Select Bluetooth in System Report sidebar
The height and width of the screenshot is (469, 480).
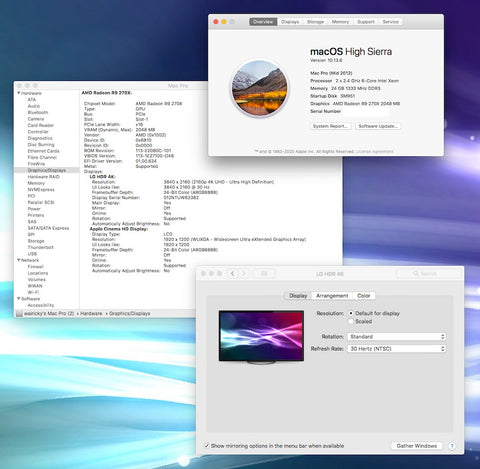38,113
